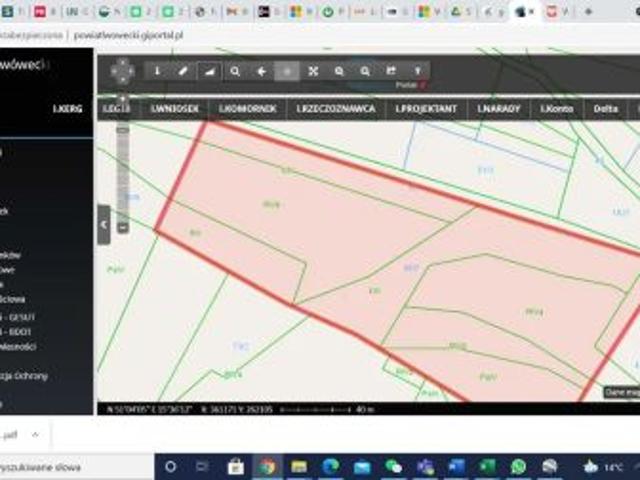The image size is (640, 480).
Task: Click the Delta menu button
Action: click(605, 109)
